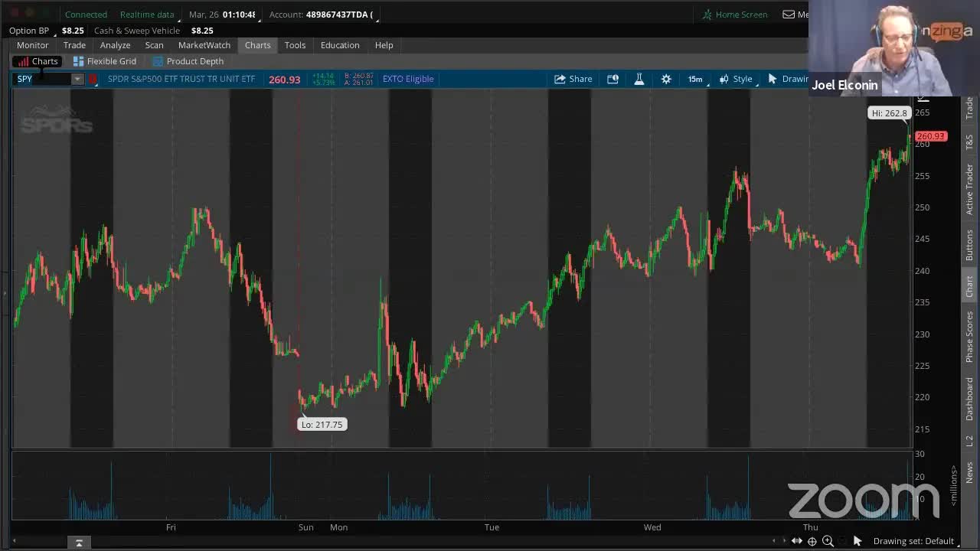Open the Messages envelope icon
The width and height of the screenshot is (980, 551).
coord(789,15)
